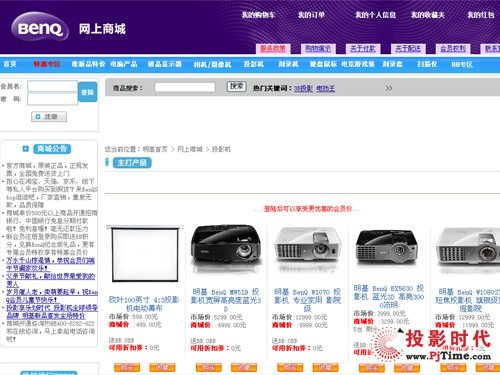This screenshot has height=375, width=500.
Task: Open 我的订单 in the top header
Action: [x=311, y=15]
